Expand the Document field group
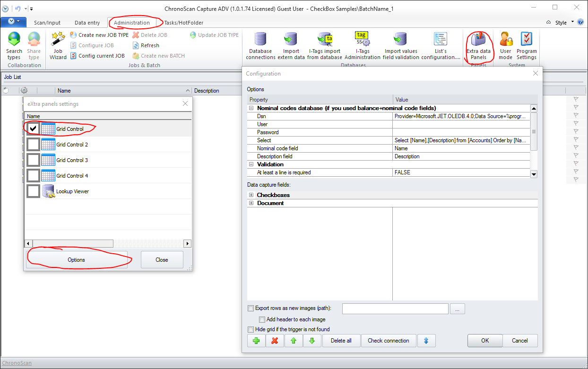588x369 pixels. [x=251, y=203]
